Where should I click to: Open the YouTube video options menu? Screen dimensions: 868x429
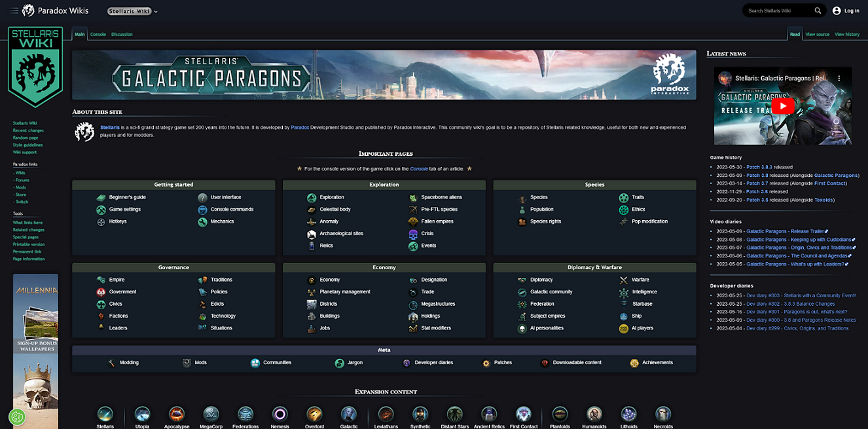click(839, 78)
